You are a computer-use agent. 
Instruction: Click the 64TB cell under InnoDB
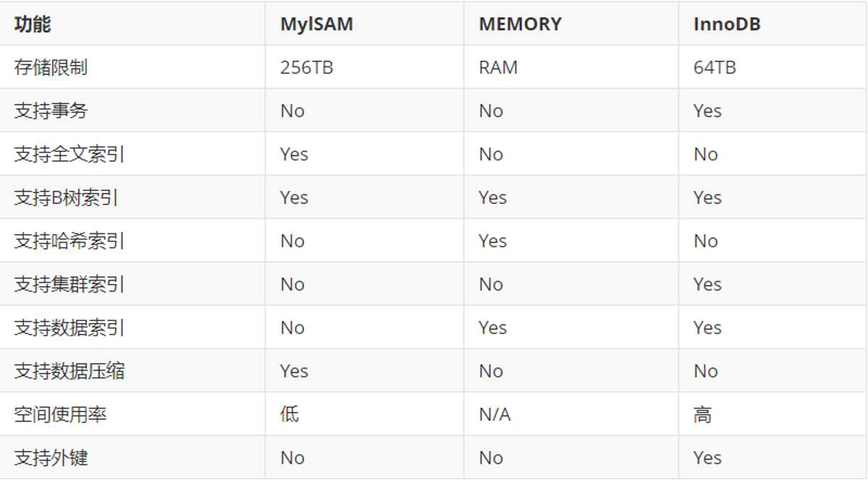pos(715,67)
